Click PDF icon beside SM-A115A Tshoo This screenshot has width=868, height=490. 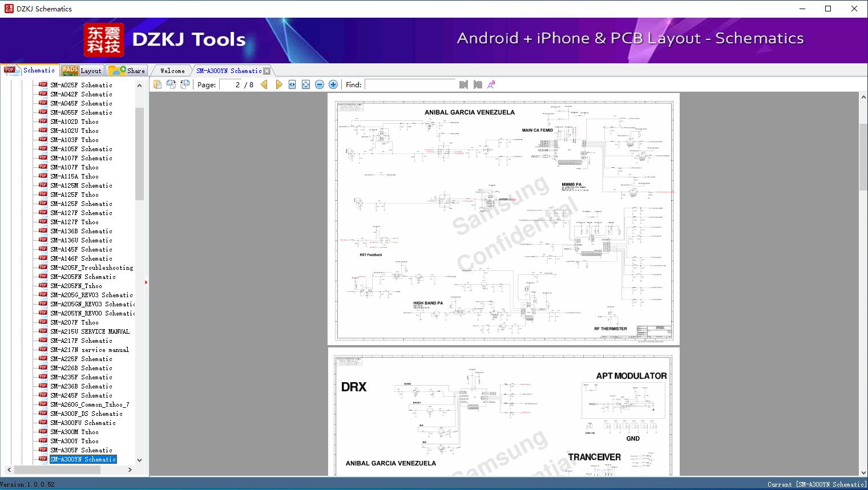[43, 176]
